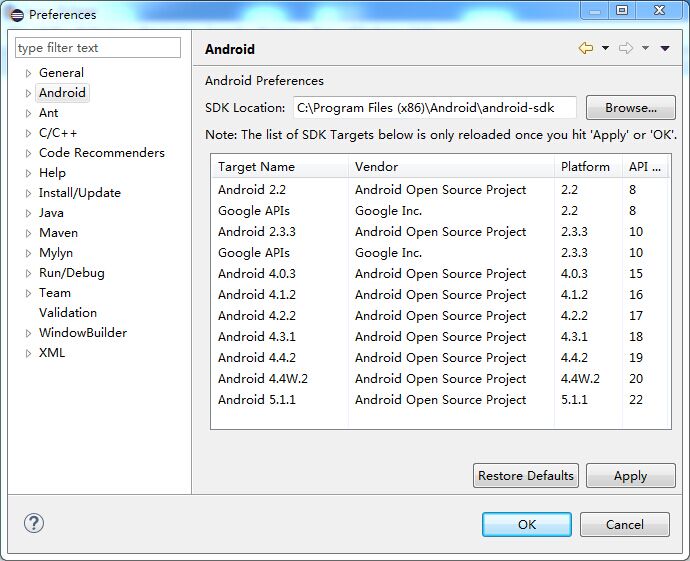The width and height of the screenshot is (690, 561).
Task: Open the preferences view menu triangle
Action: (x=665, y=49)
